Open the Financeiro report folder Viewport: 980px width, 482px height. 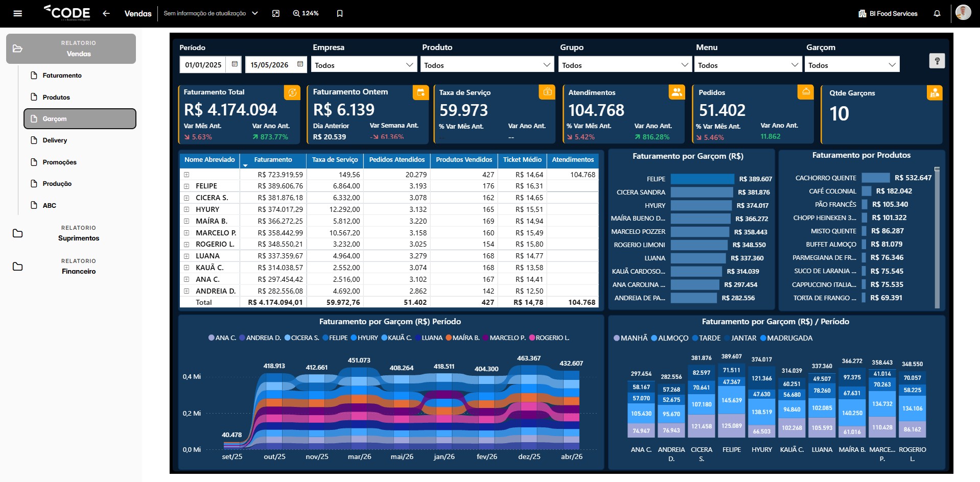[x=71, y=267]
